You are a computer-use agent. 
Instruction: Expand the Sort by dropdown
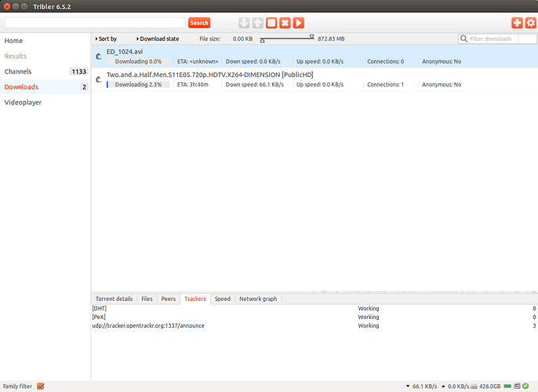pos(106,38)
